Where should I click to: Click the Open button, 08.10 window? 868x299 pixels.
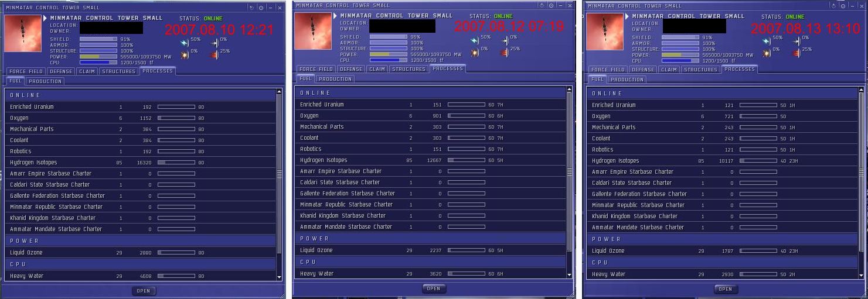(x=144, y=291)
